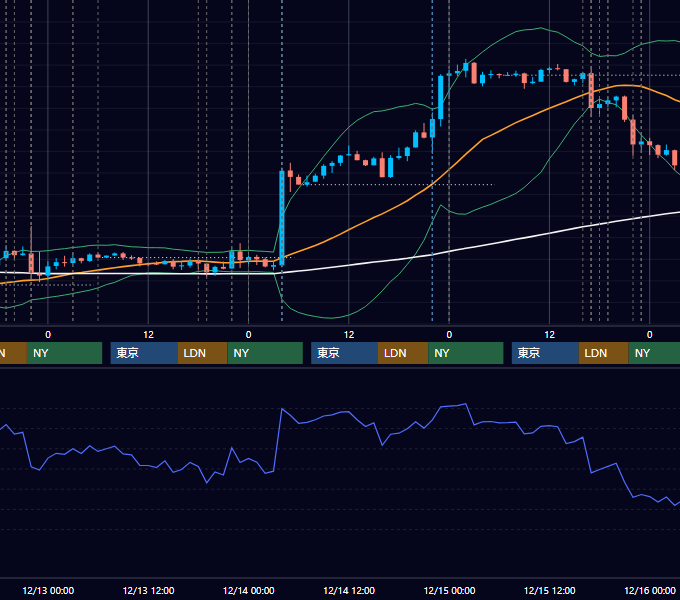Click the tall blue breakout candle after 12/14 00:00
The image size is (680, 600).
pos(282,218)
